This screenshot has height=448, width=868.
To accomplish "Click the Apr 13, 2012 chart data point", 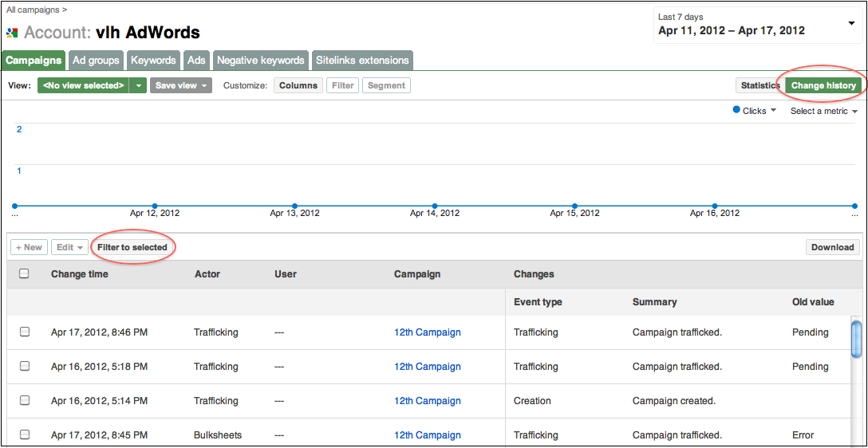I will 294,206.
